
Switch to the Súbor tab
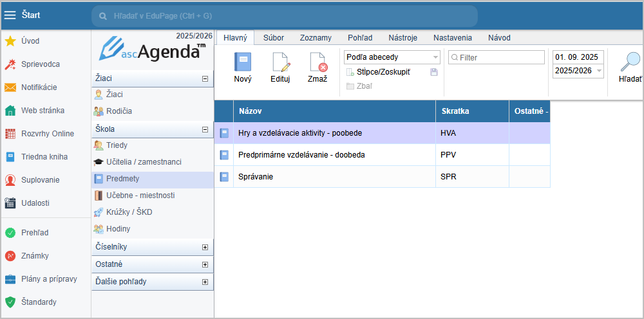[274, 38]
